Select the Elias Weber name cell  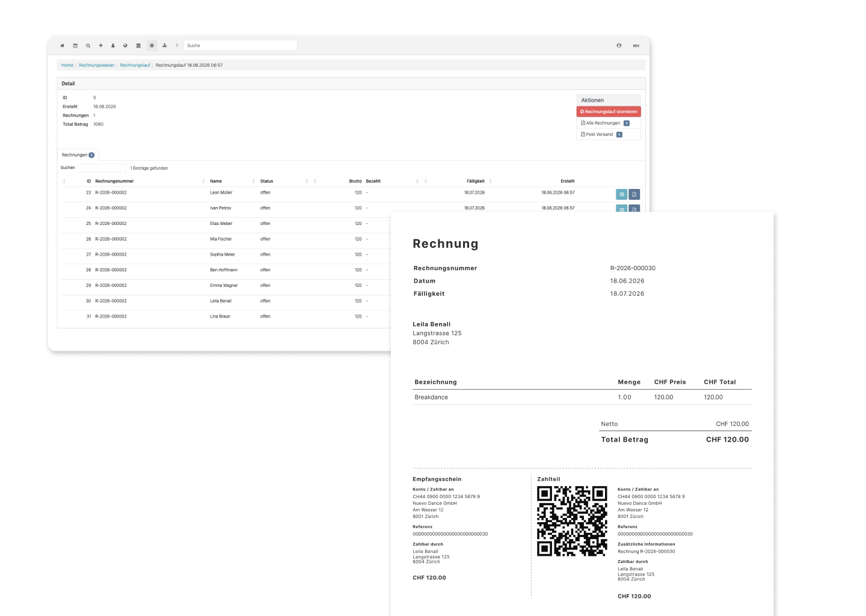click(x=221, y=224)
